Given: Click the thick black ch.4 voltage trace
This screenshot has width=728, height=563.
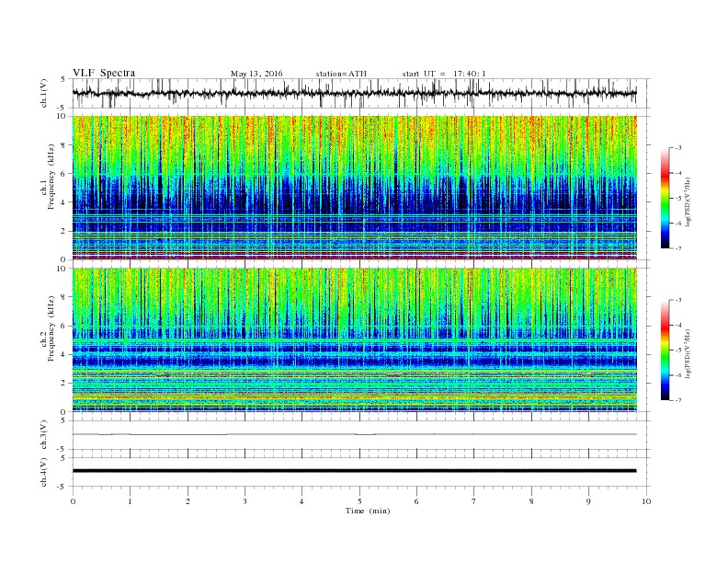Looking at the screenshot, I should [354, 471].
